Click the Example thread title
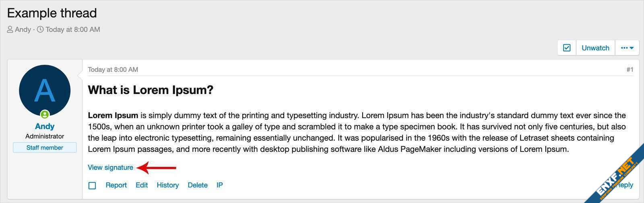 click(x=52, y=13)
